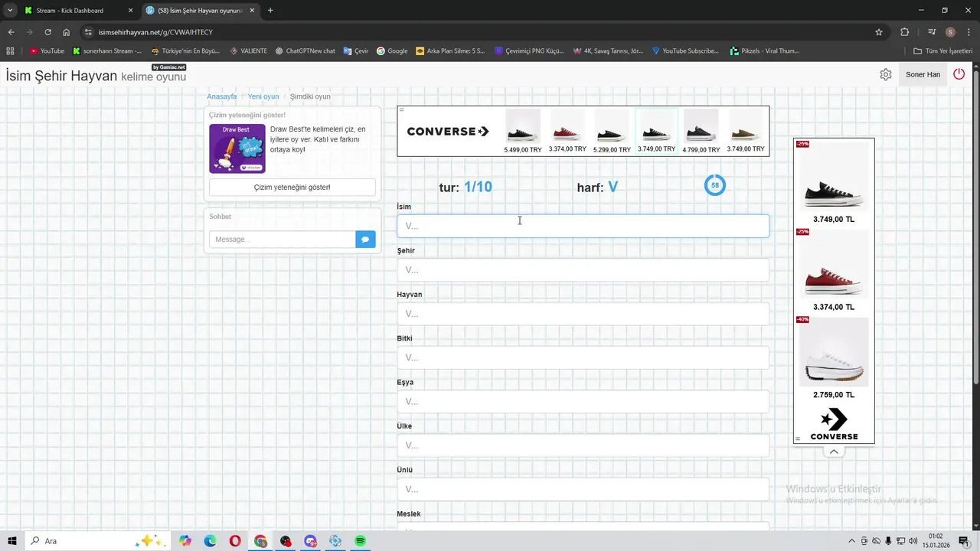
Task: Click the İsim Şehir Hayvan site title
Action: (x=61, y=76)
